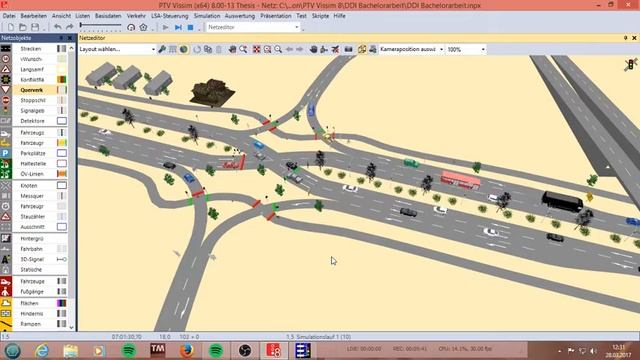Select ÖV-Linien row in Netzobjekte
This screenshot has height=360, width=640.
point(34,173)
